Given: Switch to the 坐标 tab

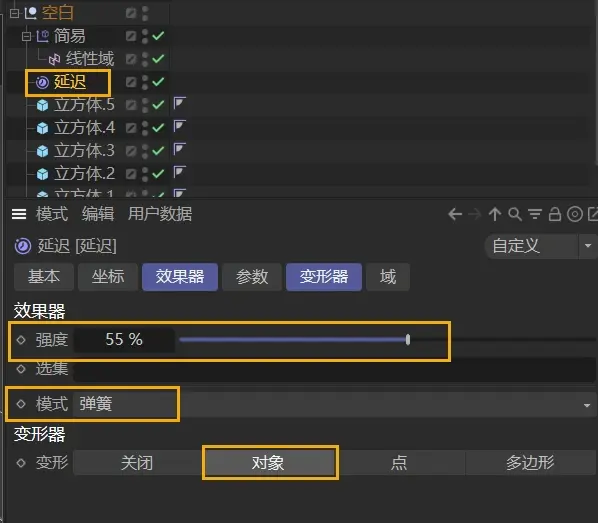Looking at the screenshot, I should [x=108, y=277].
